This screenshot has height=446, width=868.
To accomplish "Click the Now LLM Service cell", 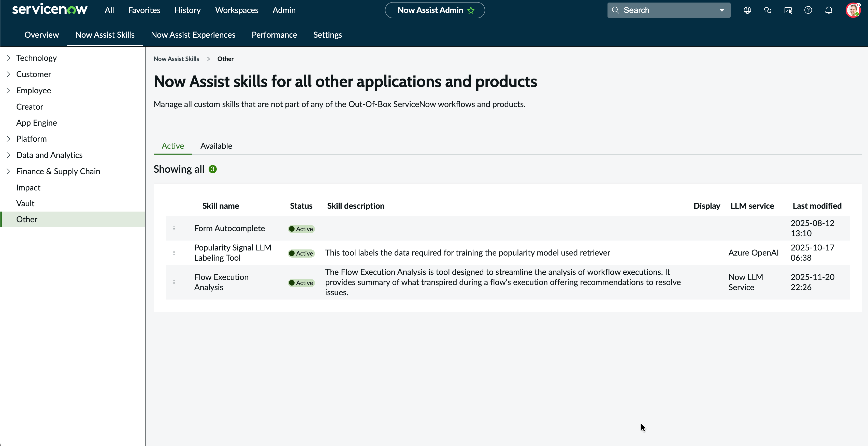I will tap(746, 282).
